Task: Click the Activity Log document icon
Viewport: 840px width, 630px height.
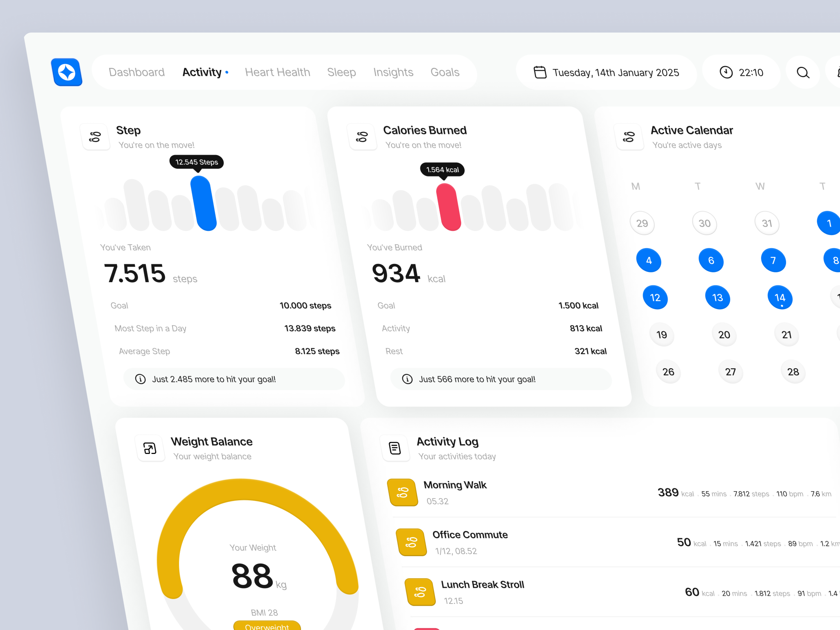Action: [x=395, y=448]
